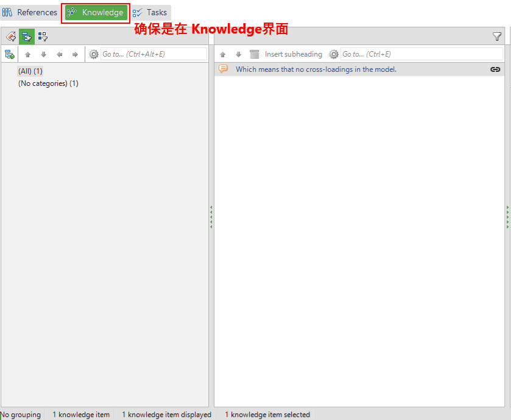Promote category with the left arrow
This screenshot has height=420, width=511.
tap(59, 54)
